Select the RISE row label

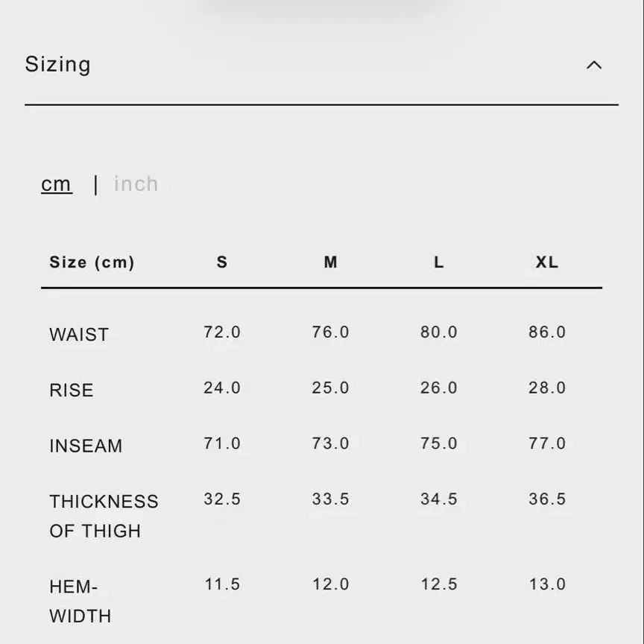click(x=72, y=391)
